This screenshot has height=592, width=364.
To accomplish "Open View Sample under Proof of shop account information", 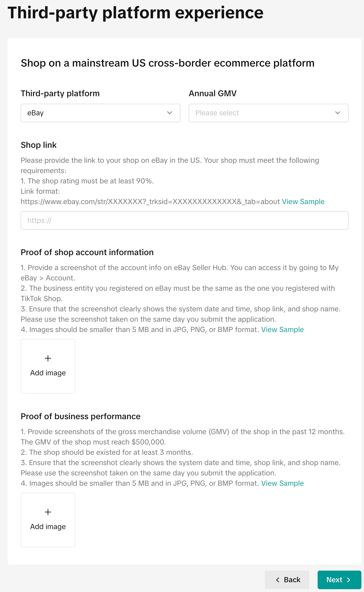I will tap(283, 329).
